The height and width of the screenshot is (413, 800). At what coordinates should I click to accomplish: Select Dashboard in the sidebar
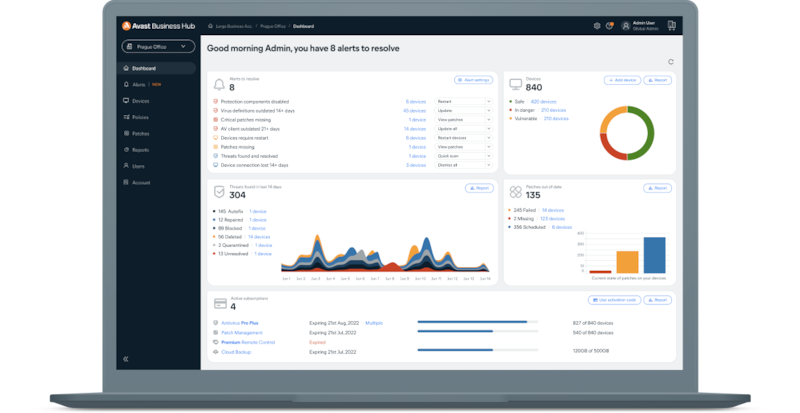[x=158, y=68]
